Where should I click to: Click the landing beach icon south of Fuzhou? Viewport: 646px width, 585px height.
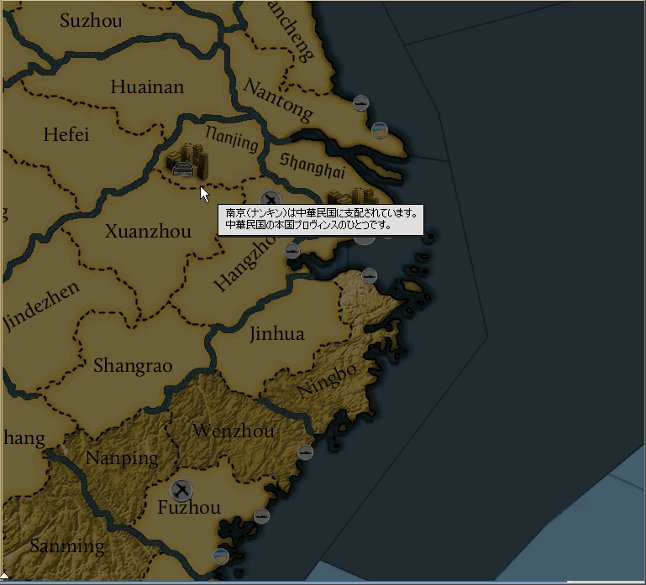(x=221, y=556)
